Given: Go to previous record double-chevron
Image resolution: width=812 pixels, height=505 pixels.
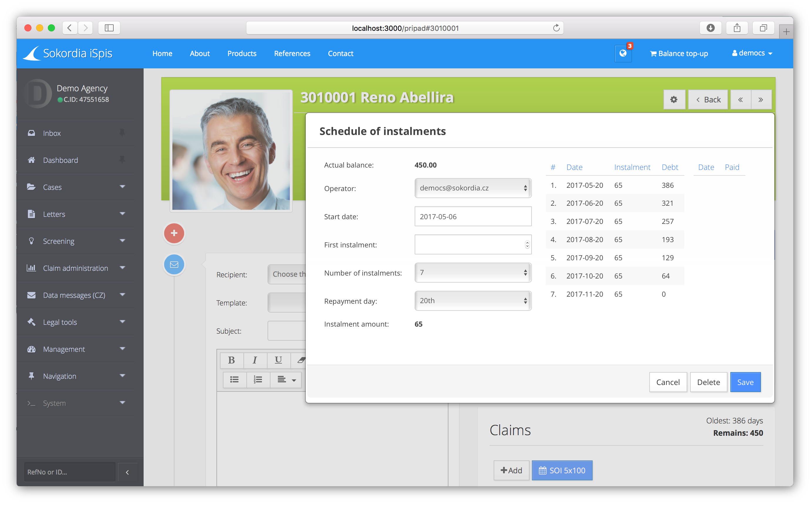Looking at the screenshot, I should click(x=740, y=99).
